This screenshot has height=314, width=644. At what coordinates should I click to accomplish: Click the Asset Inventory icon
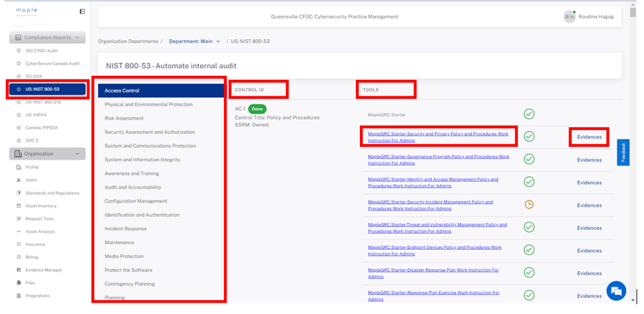(18, 206)
